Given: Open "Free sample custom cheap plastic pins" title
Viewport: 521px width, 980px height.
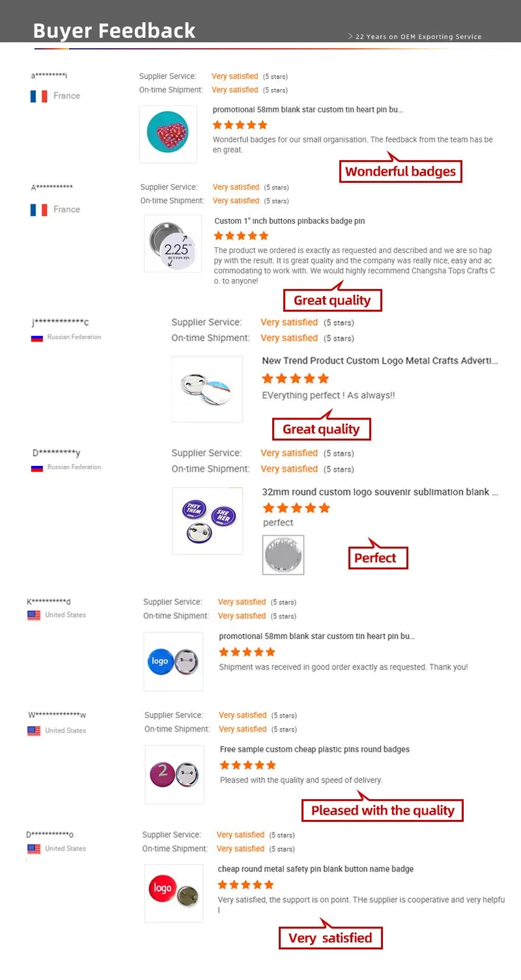Looking at the screenshot, I should [315, 749].
